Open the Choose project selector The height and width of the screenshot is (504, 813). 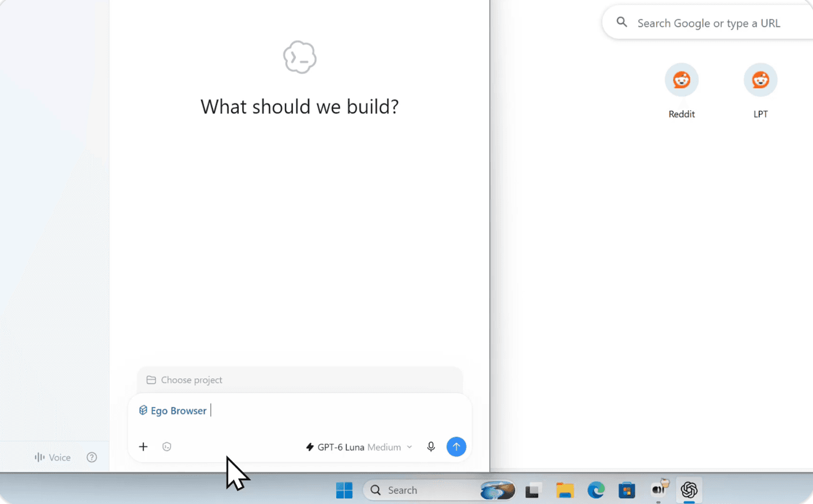click(x=300, y=380)
